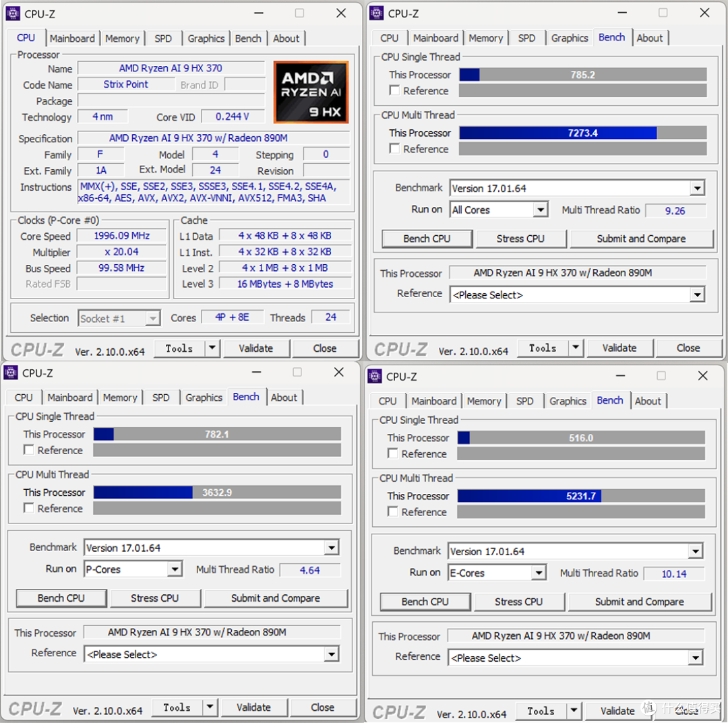728x723 pixels.
Task: Open Benchmark version dropdown in All Cores window
Action: (697, 189)
